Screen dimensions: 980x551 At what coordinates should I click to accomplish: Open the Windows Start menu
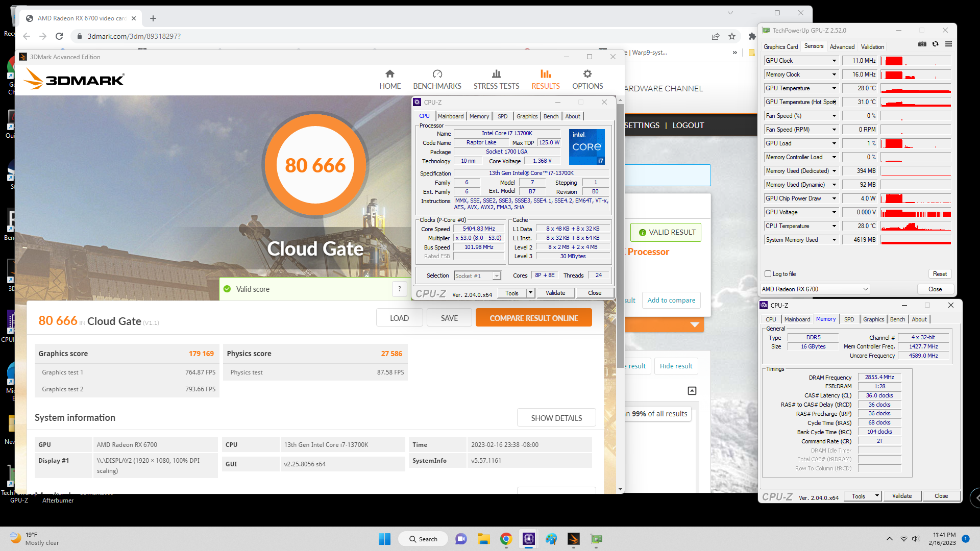(x=384, y=539)
